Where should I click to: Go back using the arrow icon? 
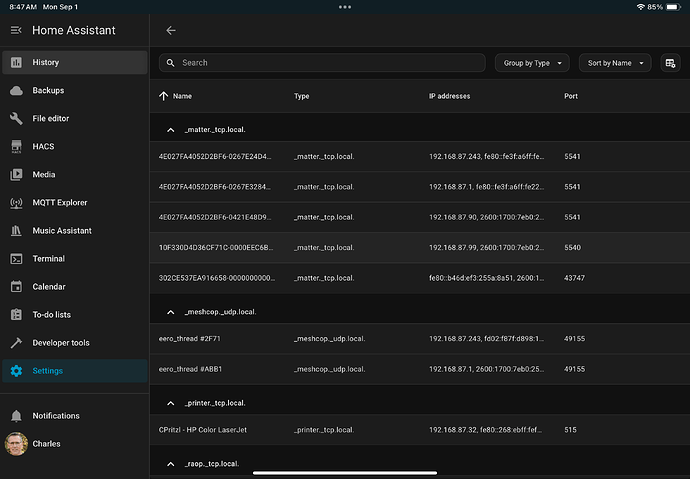point(171,30)
